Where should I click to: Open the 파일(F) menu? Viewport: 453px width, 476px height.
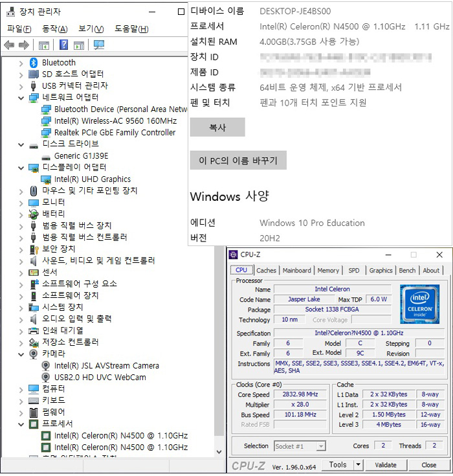(x=19, y=29)
